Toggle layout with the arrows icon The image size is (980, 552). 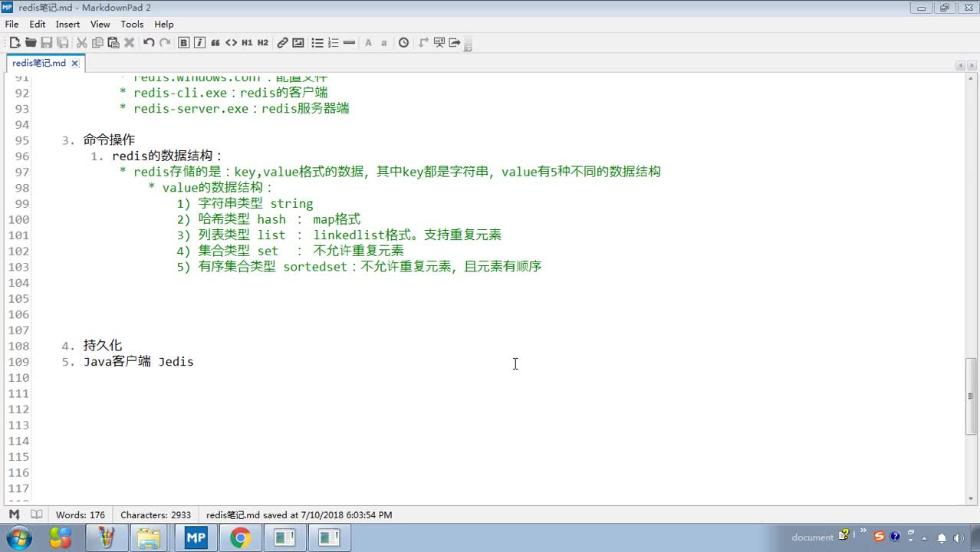point(423,43)
